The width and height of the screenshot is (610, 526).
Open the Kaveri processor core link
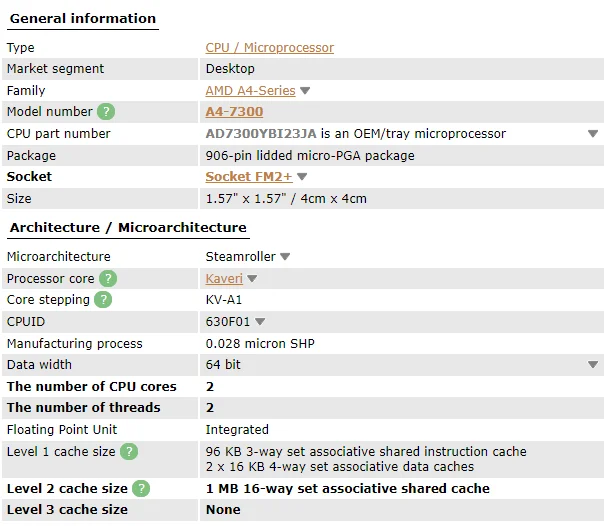[224, 278]
